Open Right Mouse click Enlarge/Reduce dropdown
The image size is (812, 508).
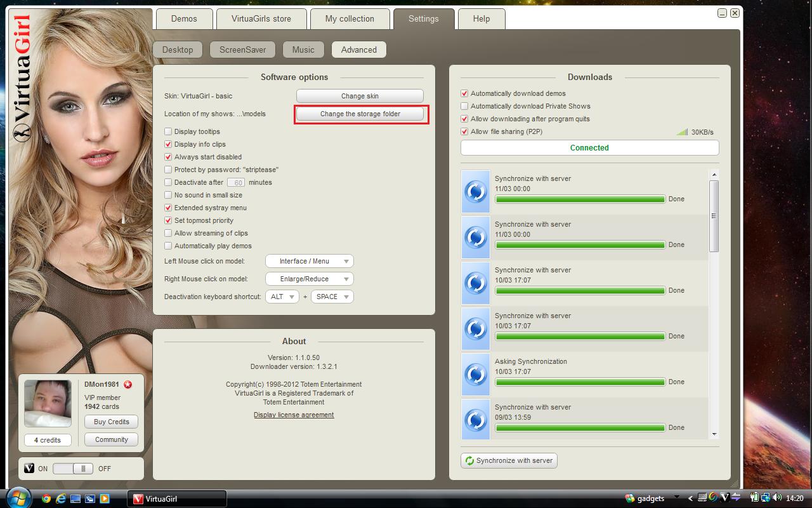click(x=310, y=279)
